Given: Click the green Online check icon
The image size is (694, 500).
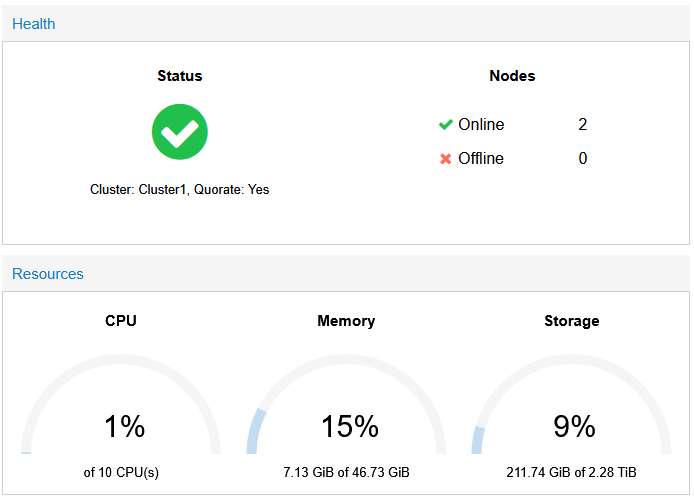Looking at the screenshot, I should [445, 125].
